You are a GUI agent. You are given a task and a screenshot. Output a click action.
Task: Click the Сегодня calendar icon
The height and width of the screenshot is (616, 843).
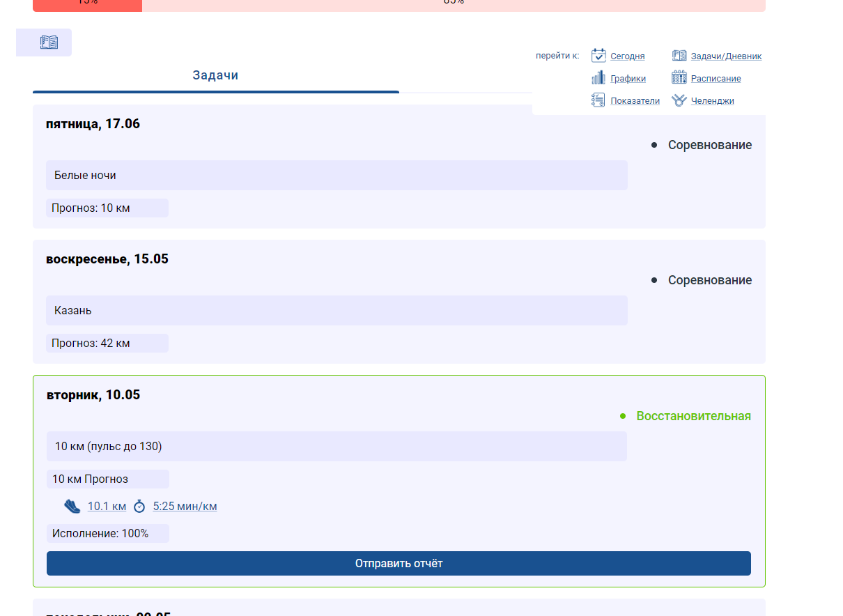click(x=598, y=56)
